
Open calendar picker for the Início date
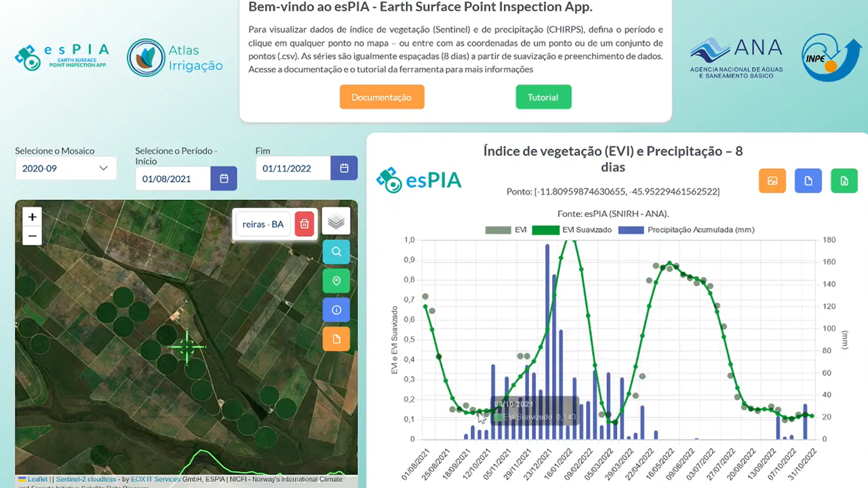tap(224, 179)
